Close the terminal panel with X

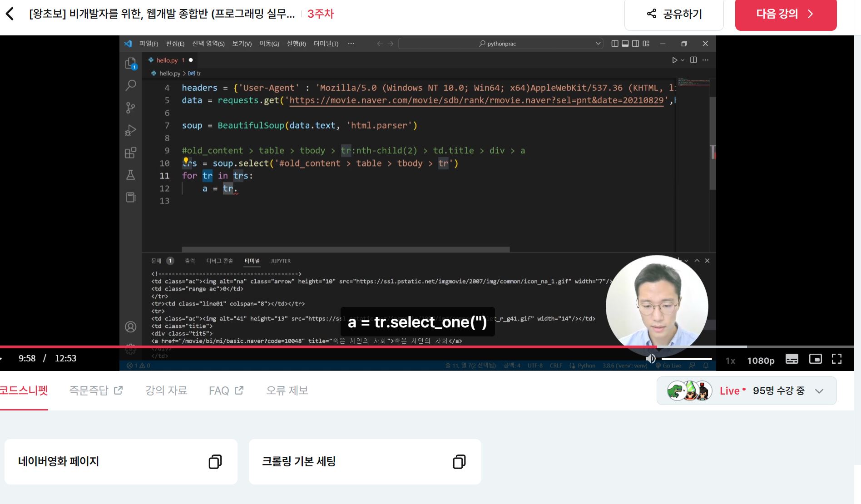[707, 261]
